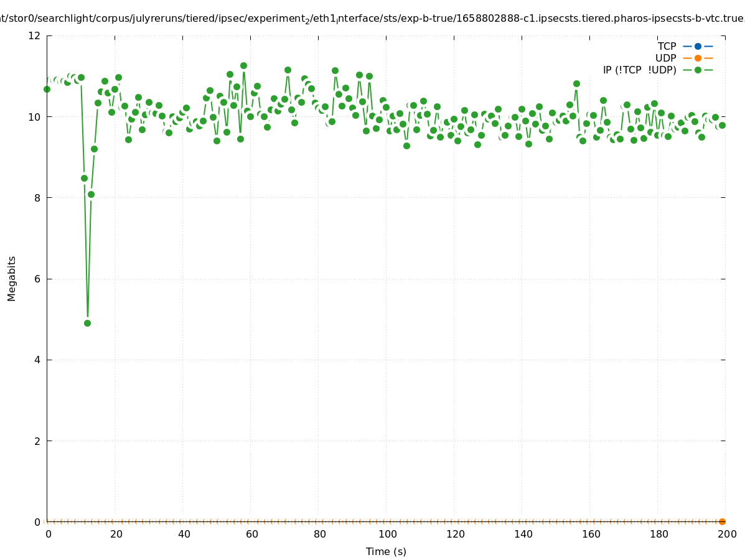Click the orange UDP legend marker
The image size is (745, 560).
(698, 58)
